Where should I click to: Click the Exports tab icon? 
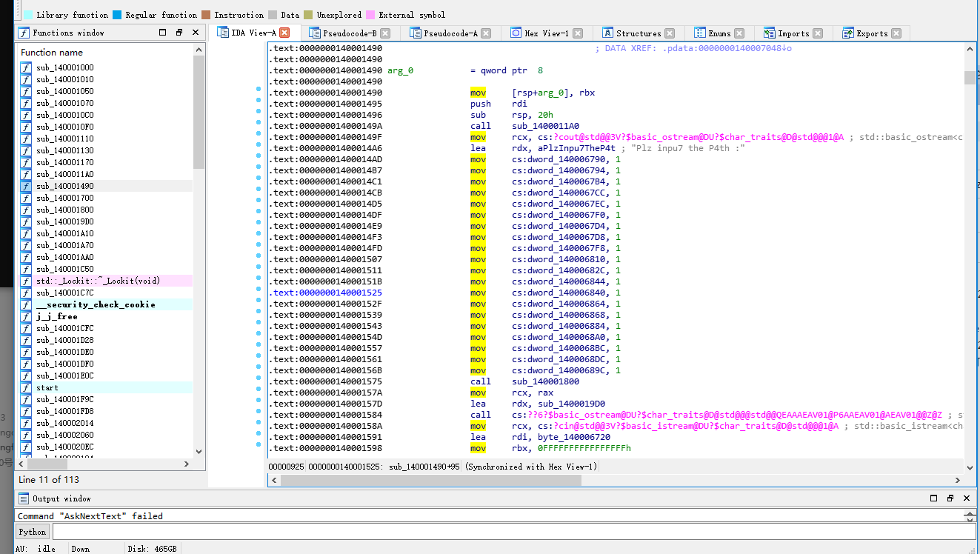[x=848, y=33]
